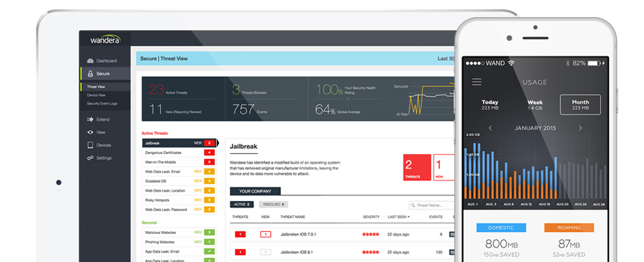Sort by the LAST SEEN column arrow
This screenshot has width=644, height=262.
click(409, 217)
